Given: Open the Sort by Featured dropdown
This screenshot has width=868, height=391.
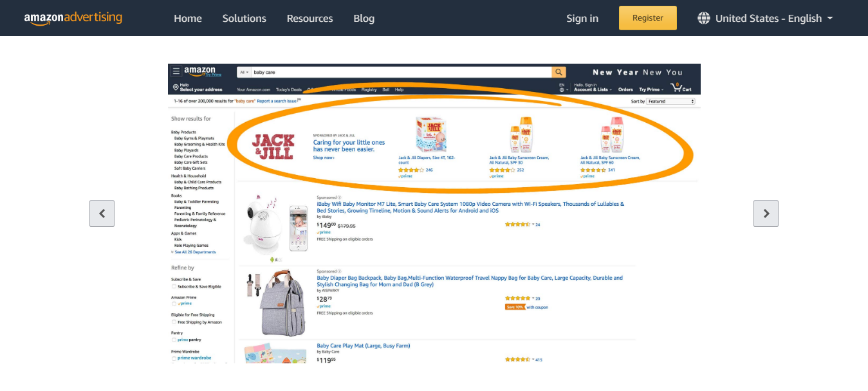Looking at the screenshot, I should point(671,102).
